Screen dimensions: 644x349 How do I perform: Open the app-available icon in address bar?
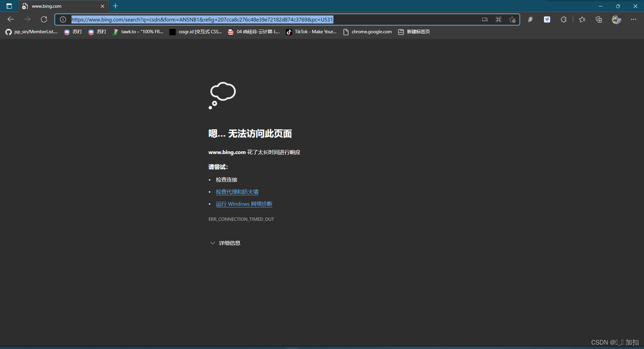(x=485, y=19)
